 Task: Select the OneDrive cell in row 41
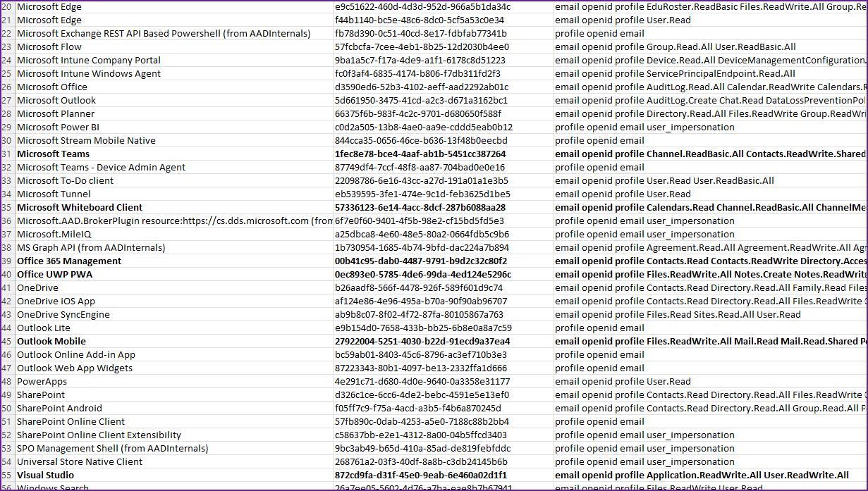click(x=174, y=288)
